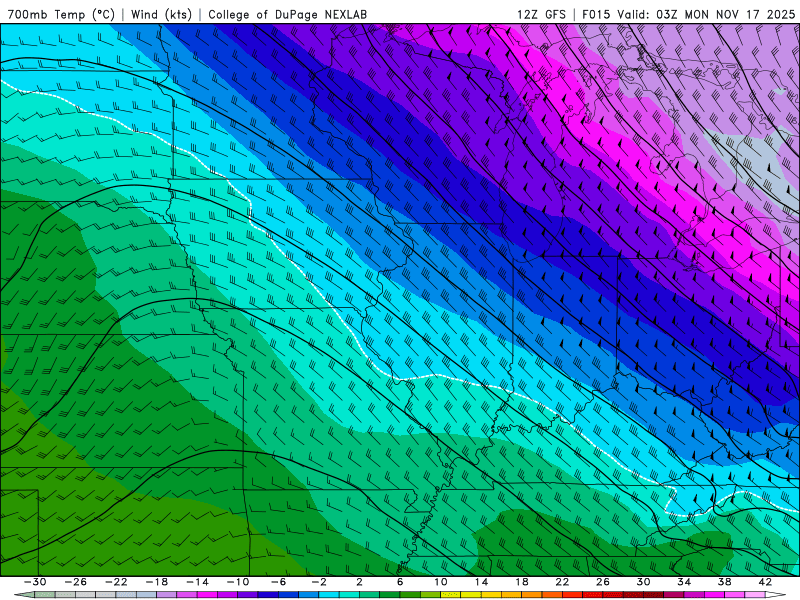Click the '700mb Temp (°C)' title text
The width and height of the screenshot is (800, 600).
(61, 14)
